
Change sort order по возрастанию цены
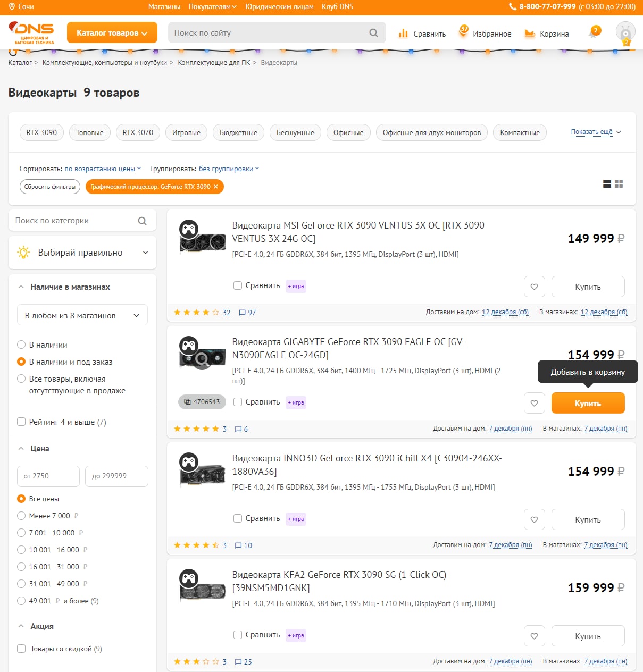click(103, 169)
